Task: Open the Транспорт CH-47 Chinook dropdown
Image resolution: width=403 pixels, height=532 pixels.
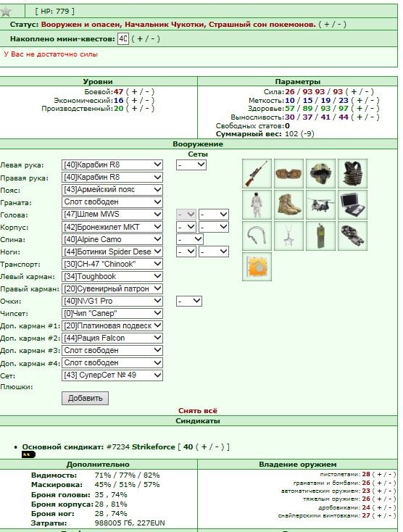Action: (112, 264)
